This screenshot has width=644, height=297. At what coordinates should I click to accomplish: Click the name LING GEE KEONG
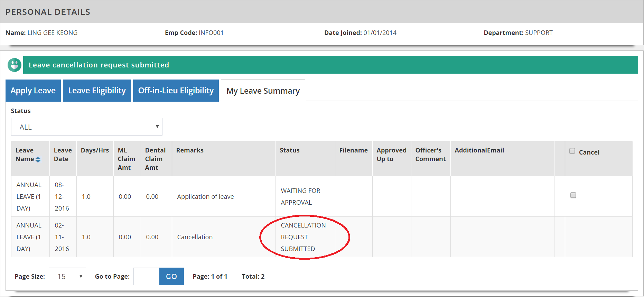click(x=53, y=33)
